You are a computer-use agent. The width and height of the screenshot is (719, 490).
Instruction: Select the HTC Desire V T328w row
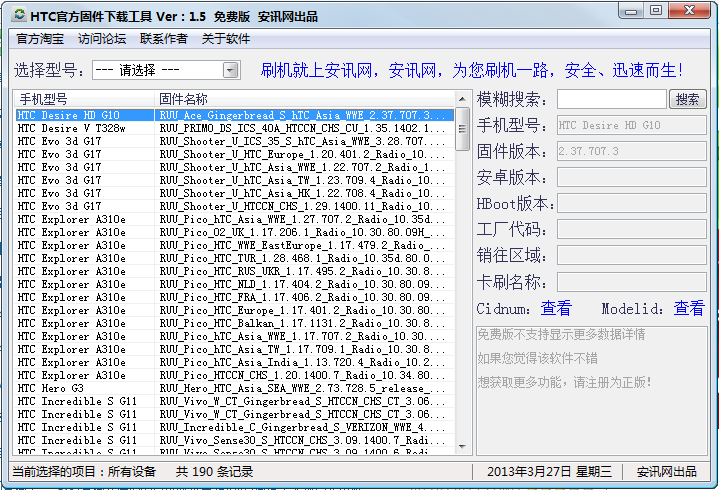coord(234,128)
